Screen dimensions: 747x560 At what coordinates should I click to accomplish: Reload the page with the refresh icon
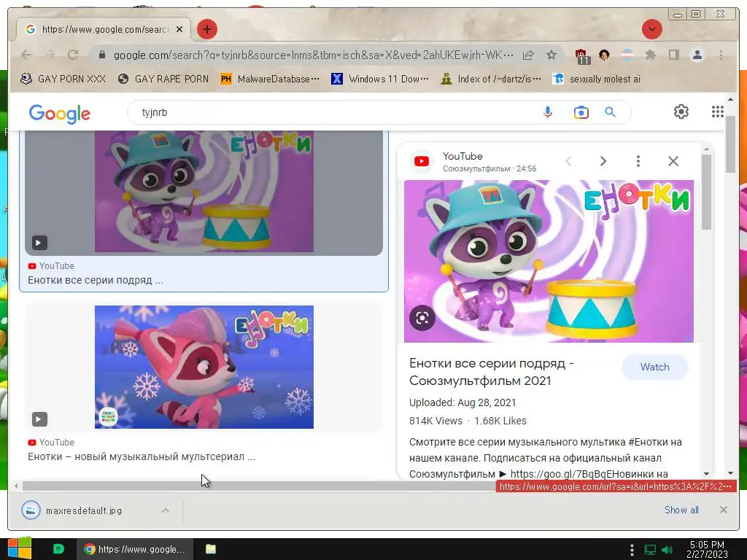point(72,55)
